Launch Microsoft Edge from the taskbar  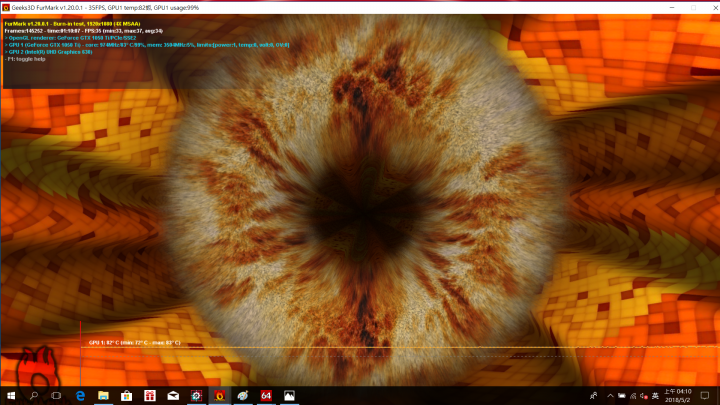click(80, 395)
